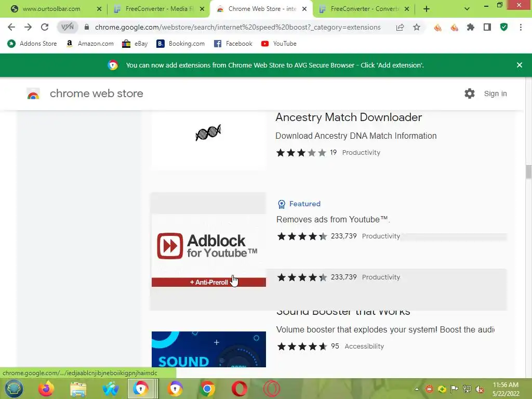Open the Facebook bookmark
The width and height of the screenshot is (532, 399).
click(233, 44)
